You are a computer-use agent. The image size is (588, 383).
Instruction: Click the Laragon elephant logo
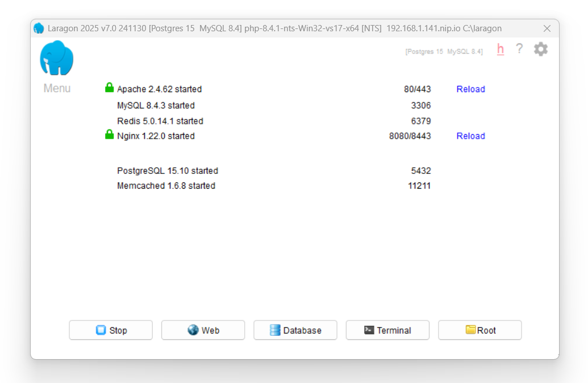tap(56, 57)
